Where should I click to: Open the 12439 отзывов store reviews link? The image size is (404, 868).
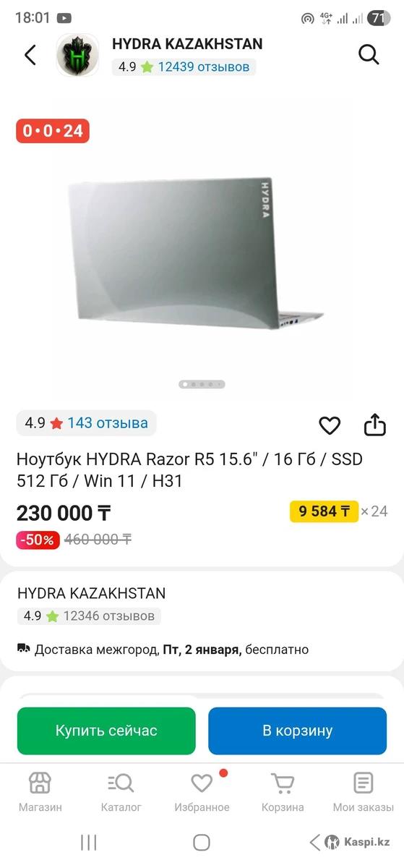(203, 67)
